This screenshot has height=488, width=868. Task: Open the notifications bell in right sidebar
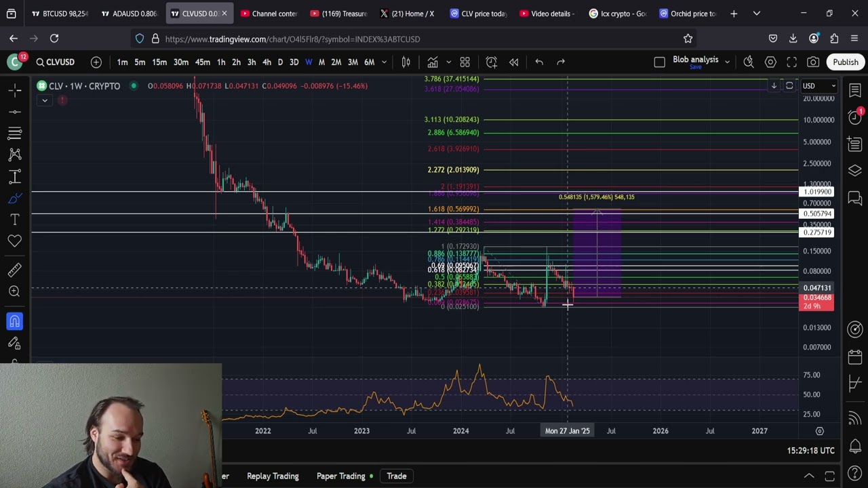[855, 445]
